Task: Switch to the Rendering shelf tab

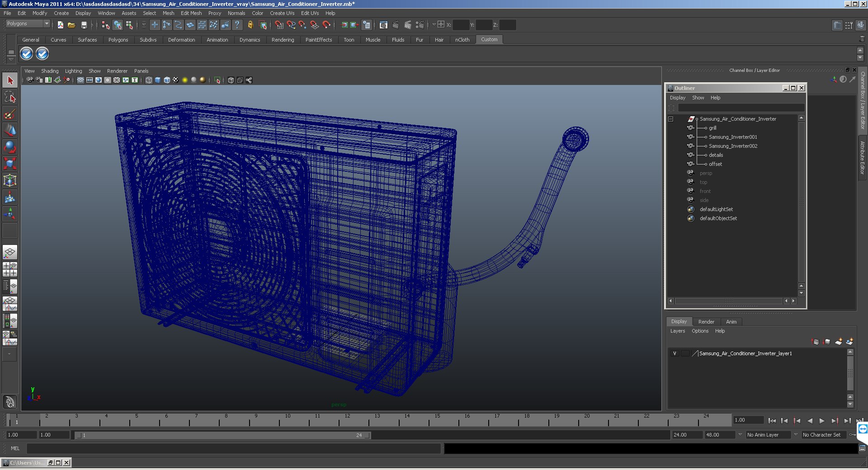Action: click(x=283, y=40)
